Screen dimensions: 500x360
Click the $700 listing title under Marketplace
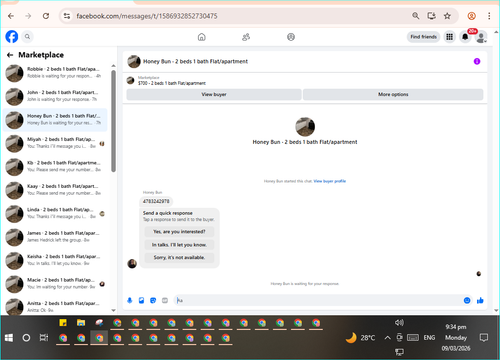coord(172,83)
